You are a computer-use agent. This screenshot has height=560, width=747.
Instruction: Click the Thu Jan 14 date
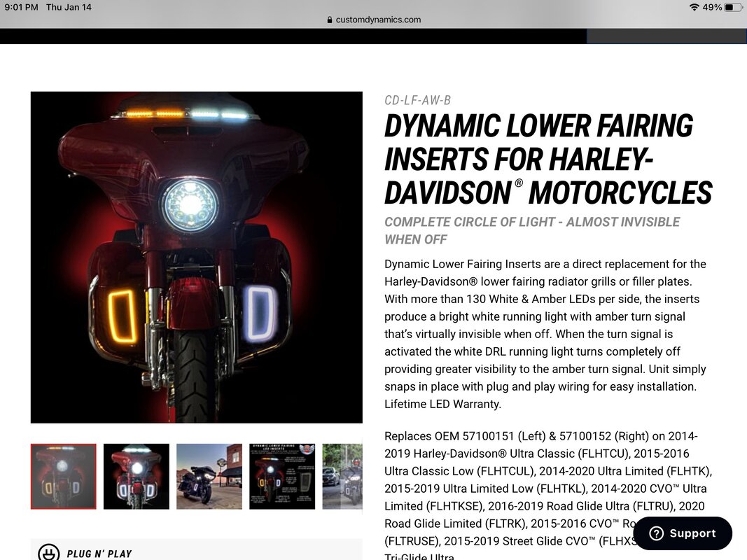69,7
